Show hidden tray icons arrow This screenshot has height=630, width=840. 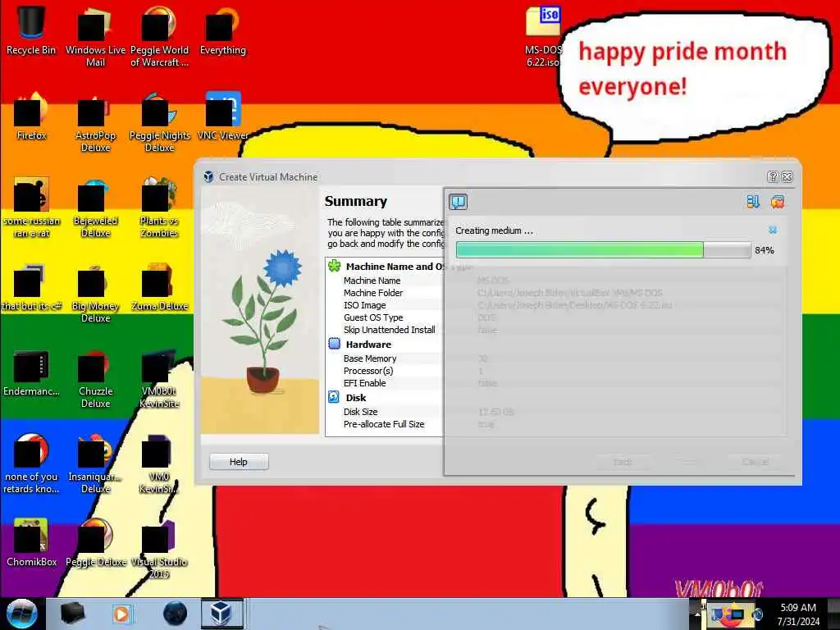pos(698,614)
